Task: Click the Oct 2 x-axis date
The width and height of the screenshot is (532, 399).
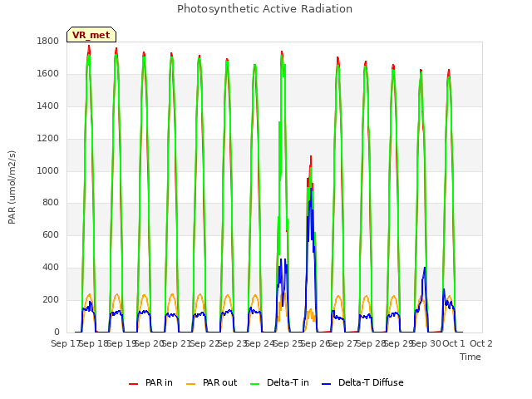Action: pos(481,343)
